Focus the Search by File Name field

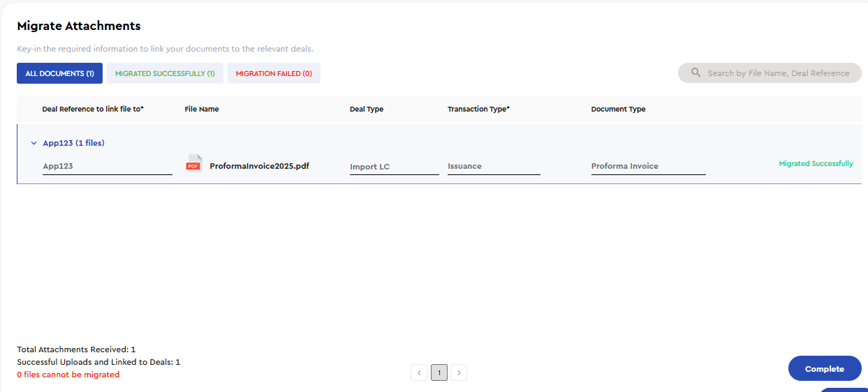(770, 73)
